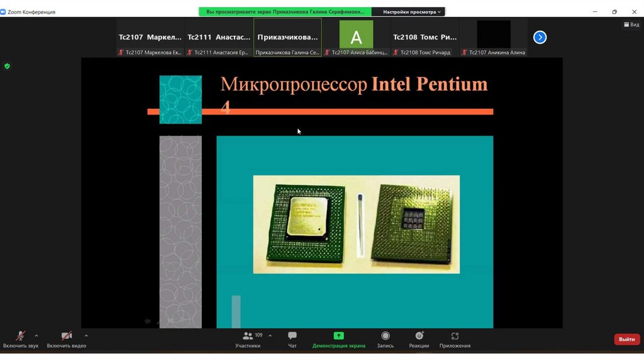Select Tc2107 Алиса Бабинц avatar tile

356,37
